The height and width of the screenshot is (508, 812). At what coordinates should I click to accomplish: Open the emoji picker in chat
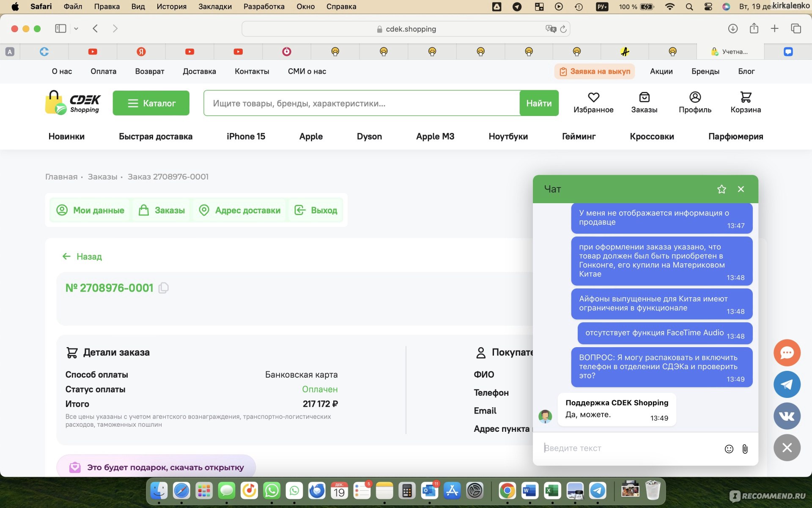click(x=729, y=449)
